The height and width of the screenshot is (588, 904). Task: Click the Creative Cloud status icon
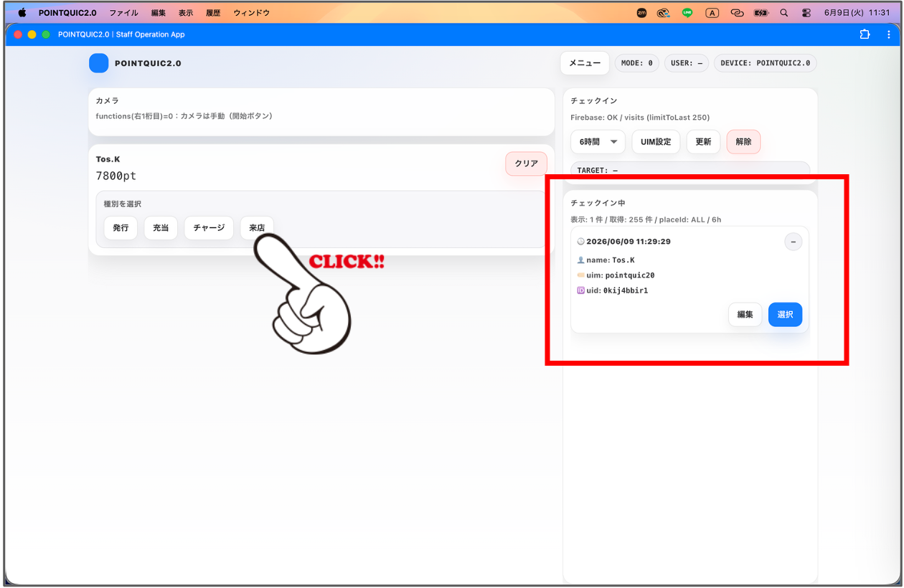[664, 13]
